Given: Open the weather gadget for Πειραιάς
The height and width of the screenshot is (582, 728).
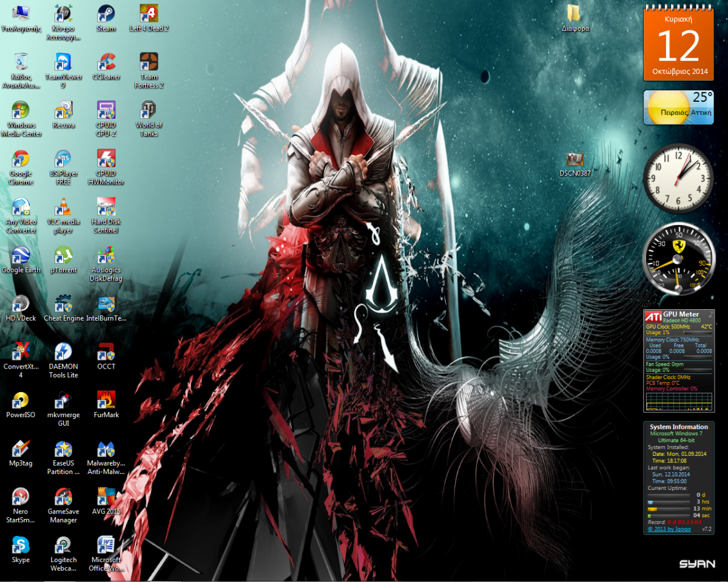Looking at the screenshot, I should (x=678, y=107).
